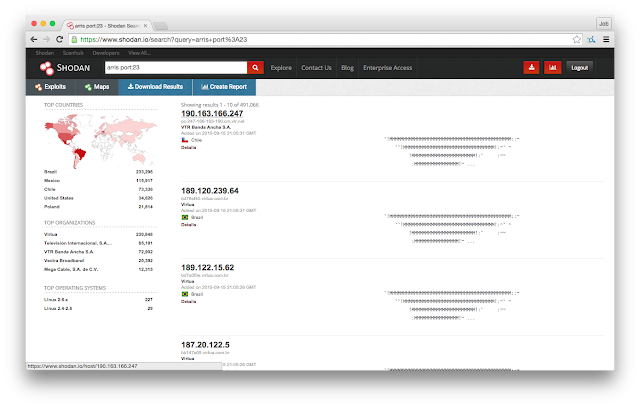Screen dimensions: 640x407
Task: Click the Shodan logo
Action: [64, 68]
